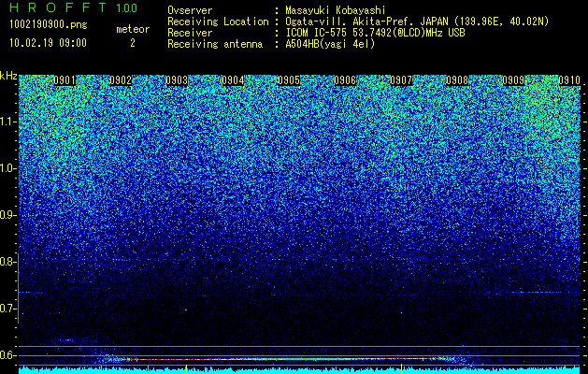Click the 0902 time marker
Viewport: 588px width, 374px height.
pyautogui.click(x=121, y=80)
